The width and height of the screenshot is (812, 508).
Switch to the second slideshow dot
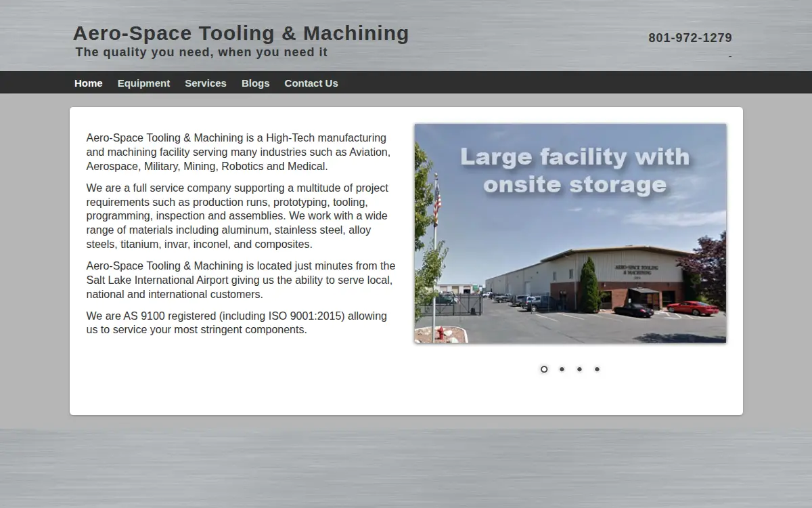point(562,369)
